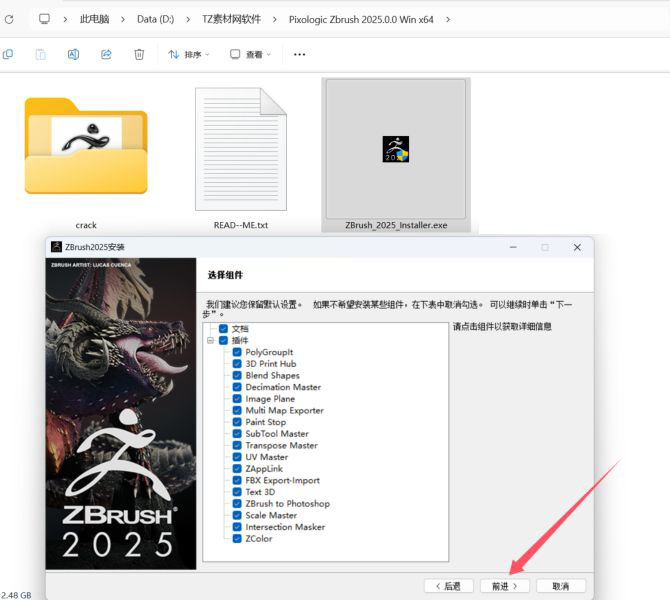
Task: Click the This PC monitor icon in breadcrumb
Action: pyautogui.click(x=44, y=19)
